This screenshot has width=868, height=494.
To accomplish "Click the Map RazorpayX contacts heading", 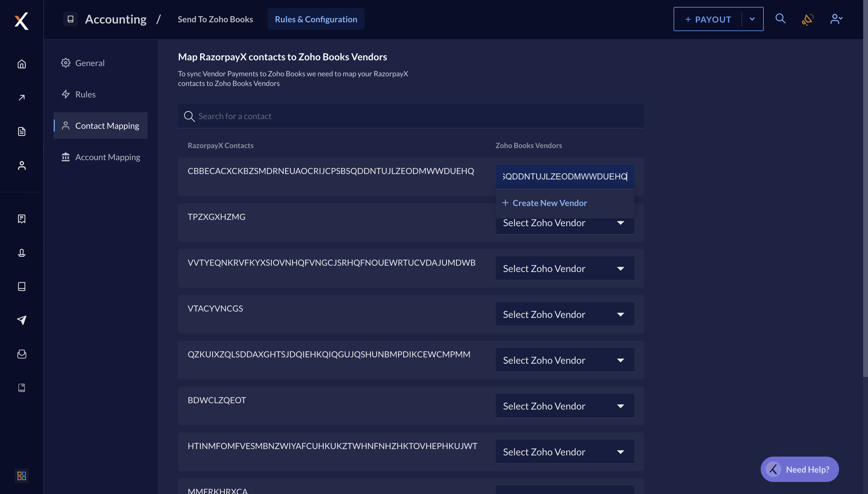I will coord(282,57).
